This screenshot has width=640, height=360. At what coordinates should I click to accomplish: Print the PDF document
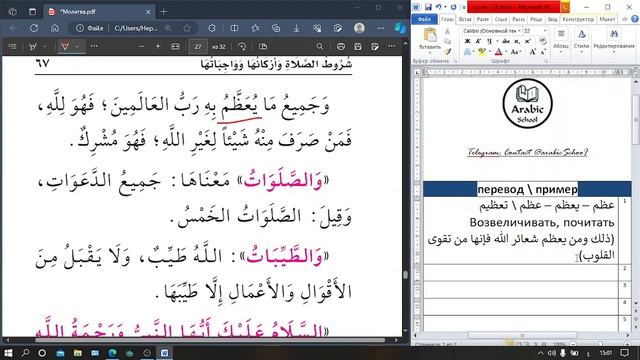coord(341,47)
